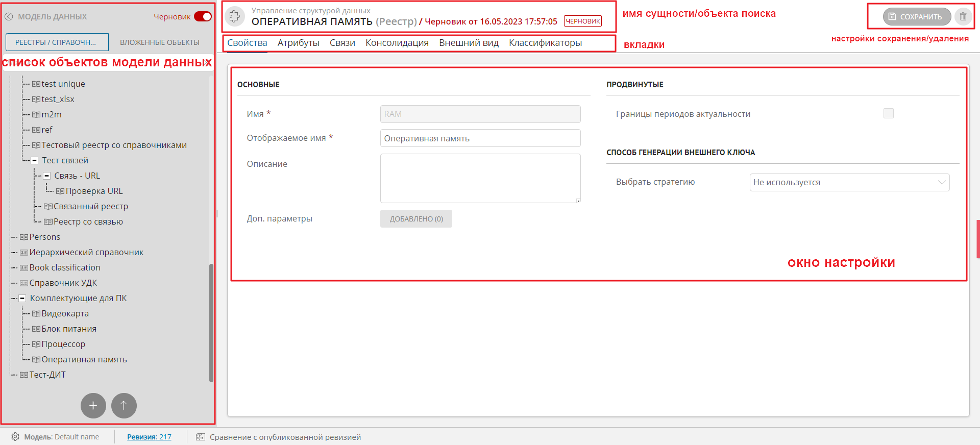Toggle the Черновик draft switch

(x=203, y=17)
